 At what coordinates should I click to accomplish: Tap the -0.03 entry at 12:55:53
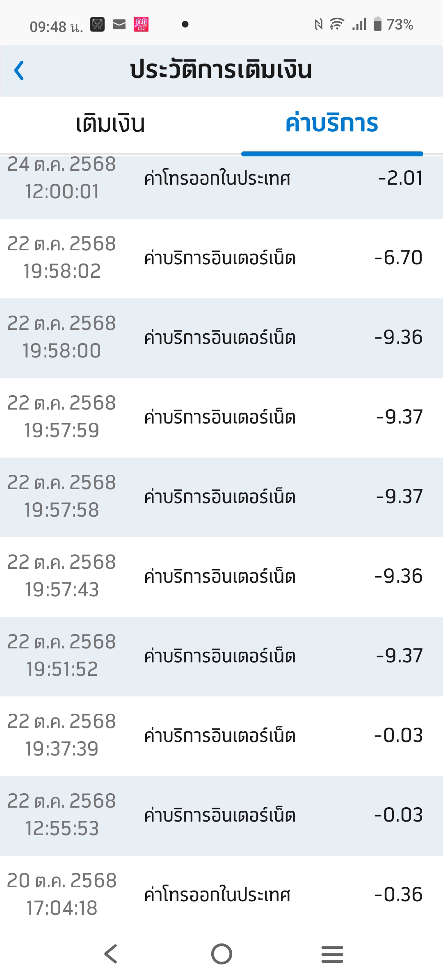[x=221, y=815]
